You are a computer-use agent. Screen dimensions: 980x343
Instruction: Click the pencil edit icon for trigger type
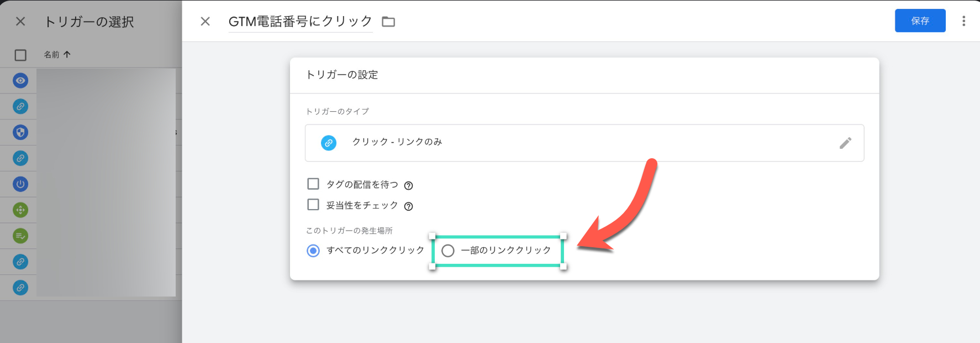[x=845, y=143]
